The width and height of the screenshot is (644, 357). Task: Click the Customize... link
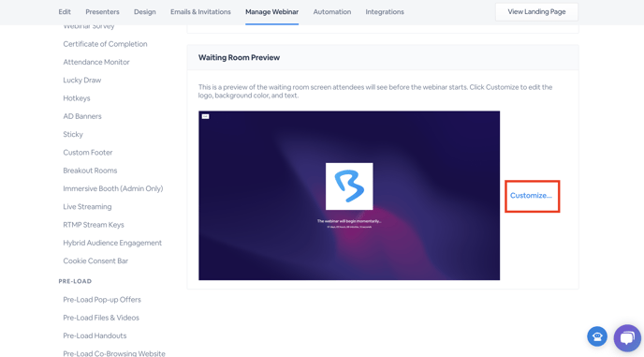coord(531,196)
